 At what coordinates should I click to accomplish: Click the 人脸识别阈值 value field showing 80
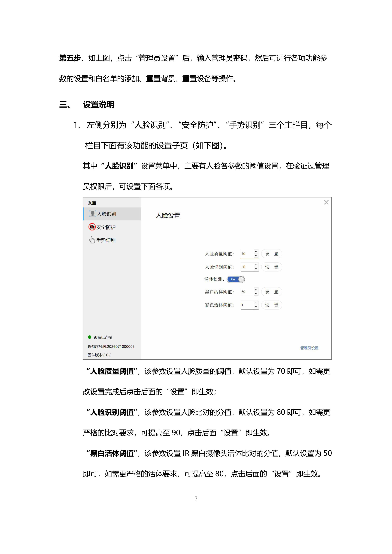(x=247, y=267)
